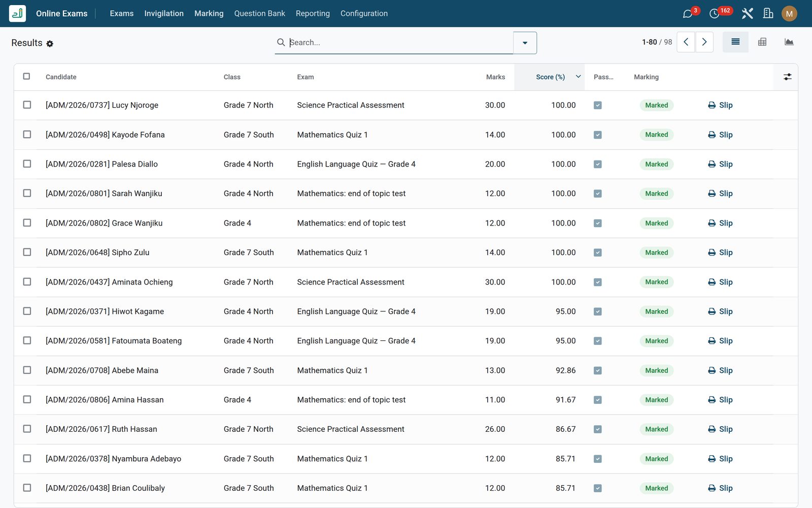
Task: Select the Palesa Diallo row checkbox
Action: point(27,164)
